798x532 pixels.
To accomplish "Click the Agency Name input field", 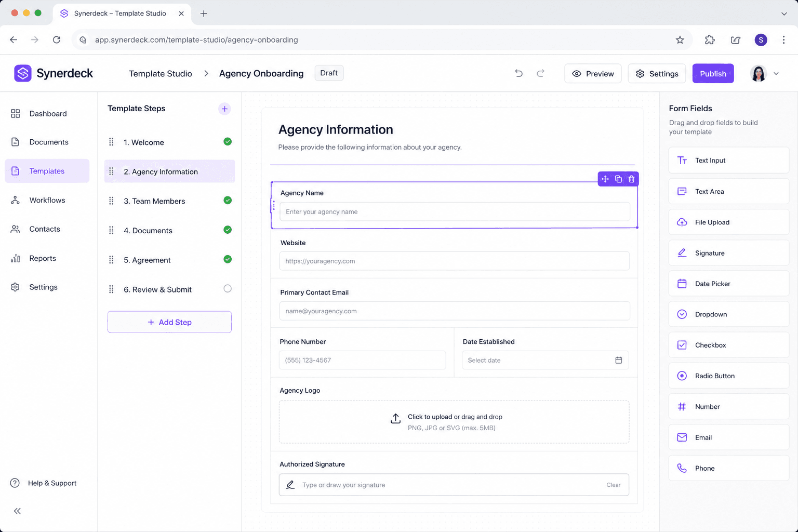I will (x=455, y=212).
